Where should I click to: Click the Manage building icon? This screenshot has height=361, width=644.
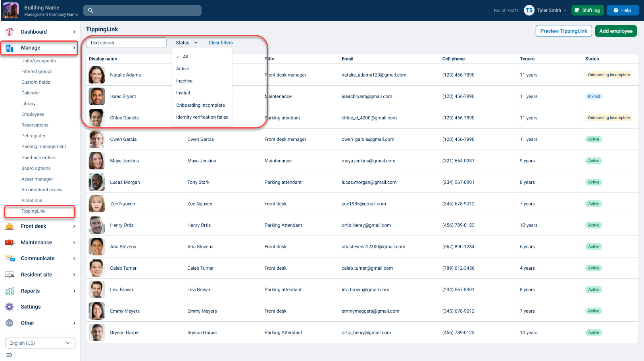[10, 48]
